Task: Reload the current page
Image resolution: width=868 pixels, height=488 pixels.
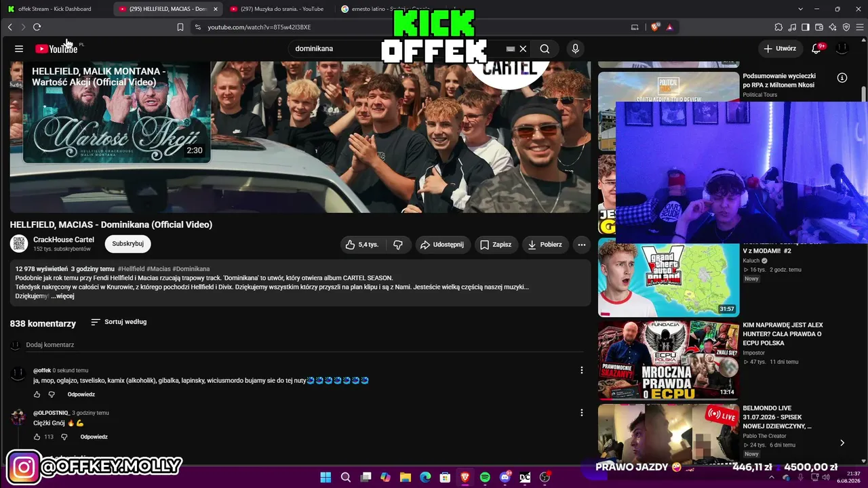Action: (37, 27)
